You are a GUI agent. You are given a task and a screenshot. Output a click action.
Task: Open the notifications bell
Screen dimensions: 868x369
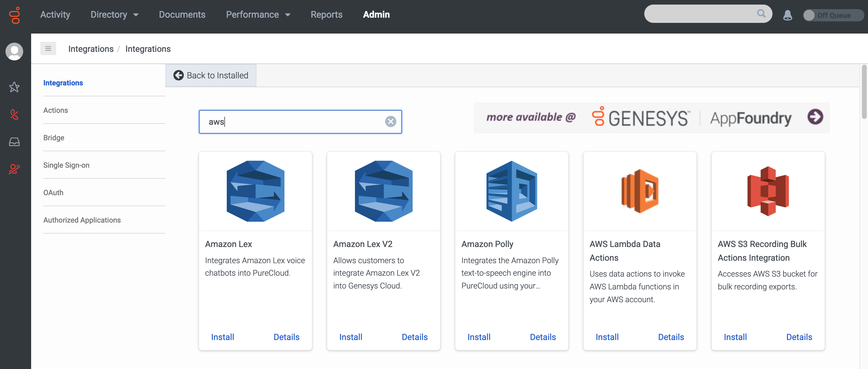787,15
